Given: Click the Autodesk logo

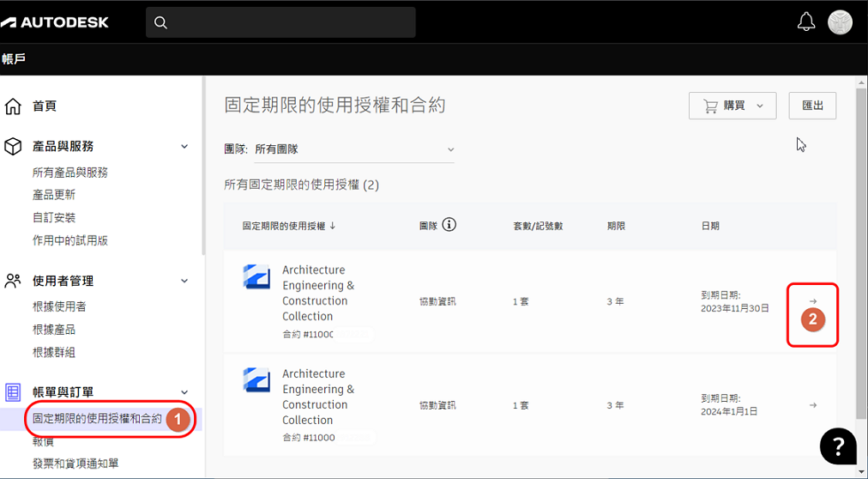Looking at the screenshot, I should click(x=54, y=22).
